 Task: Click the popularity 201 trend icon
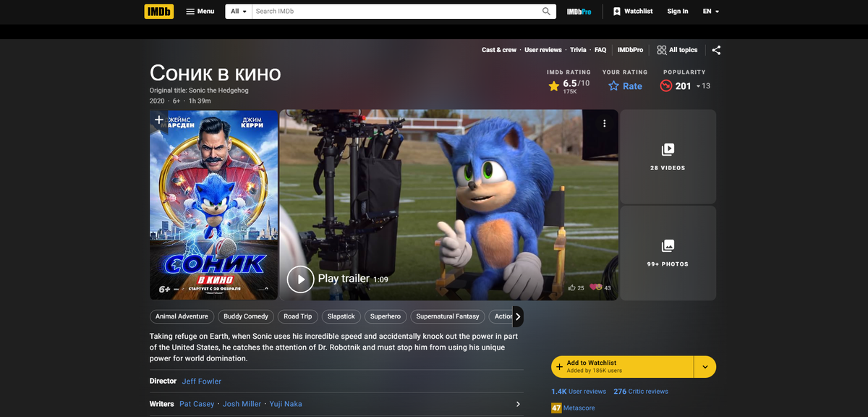coord(666,86)
